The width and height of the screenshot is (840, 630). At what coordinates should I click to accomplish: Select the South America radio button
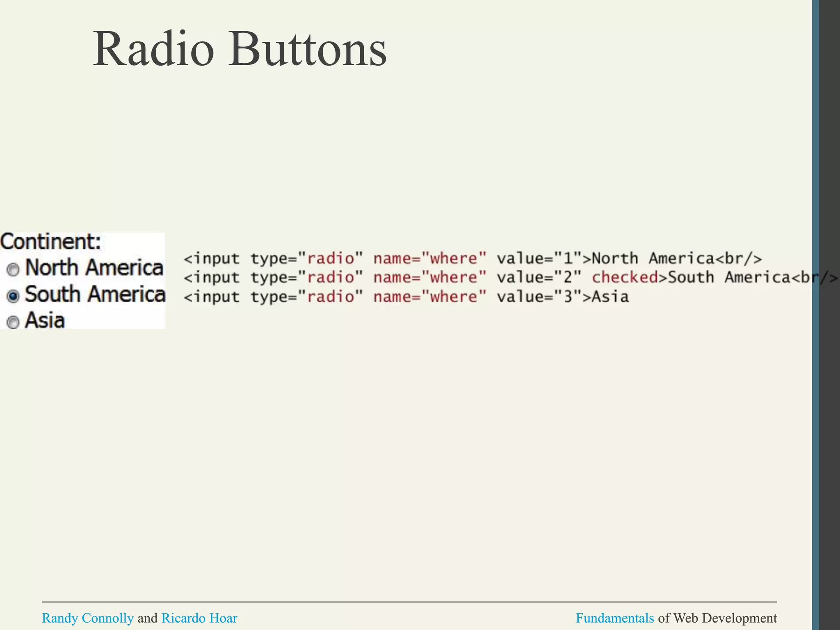[13, 296]
